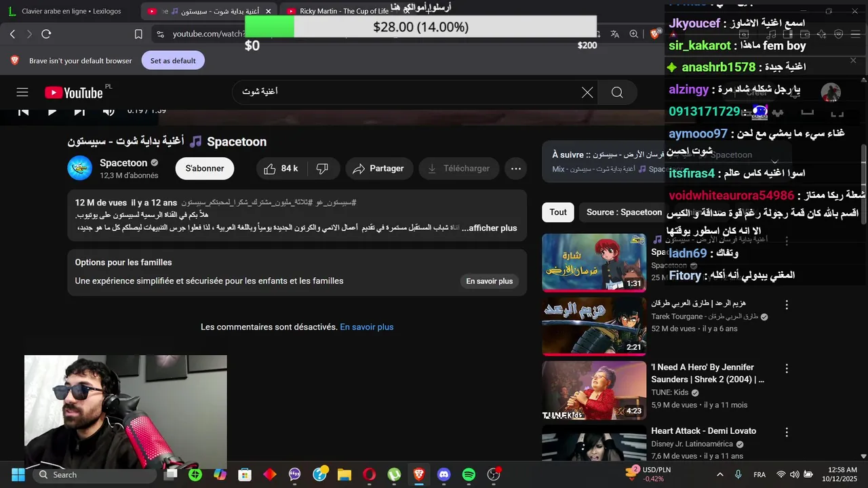Open options menu for 'I Need A Hero' video
Screen dimensions: 868x488
[787, 369]
